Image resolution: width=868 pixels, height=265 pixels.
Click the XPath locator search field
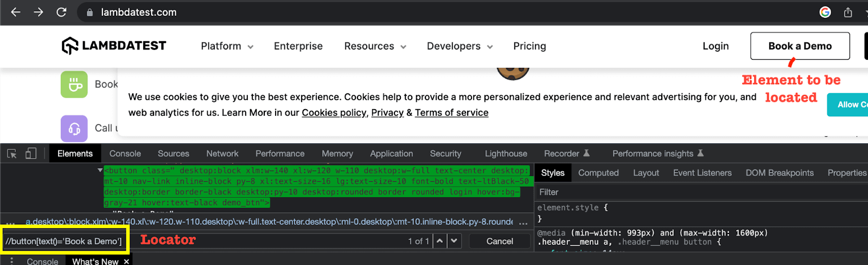coord(64,241)
